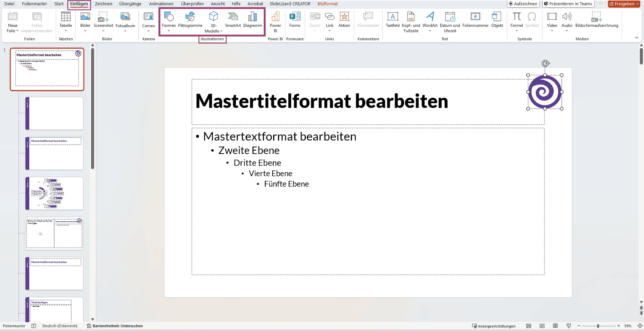The height and width of the screenshot is (331, 644).
Task: Expand the Formen dropdown arrow
Action: click(169, 31)
